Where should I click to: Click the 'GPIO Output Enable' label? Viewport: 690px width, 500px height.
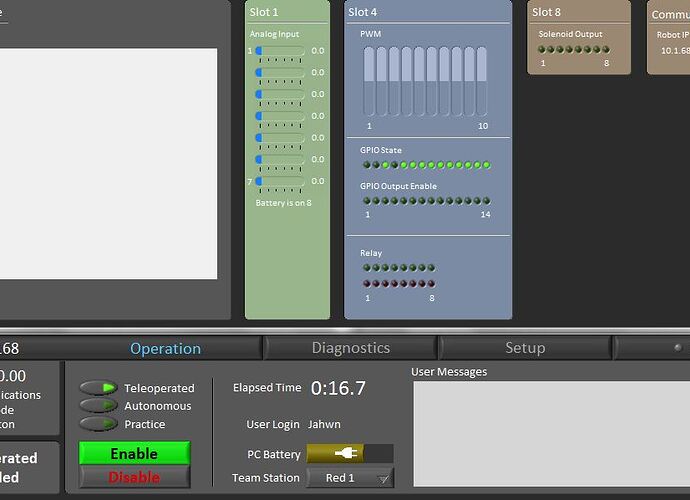click(x=398, y=186)
